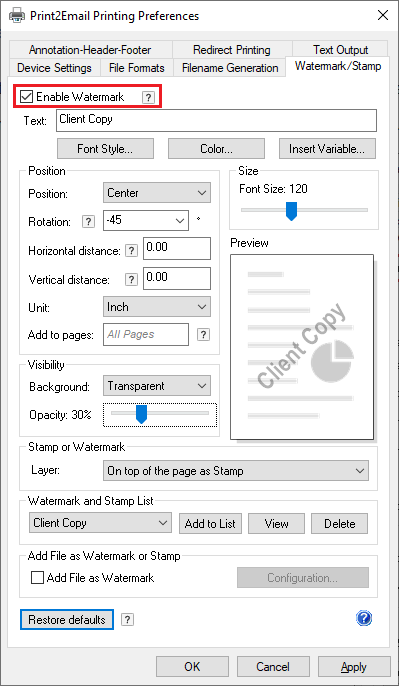Click the Opacity slider handle
399x686 pixels.
141,414
